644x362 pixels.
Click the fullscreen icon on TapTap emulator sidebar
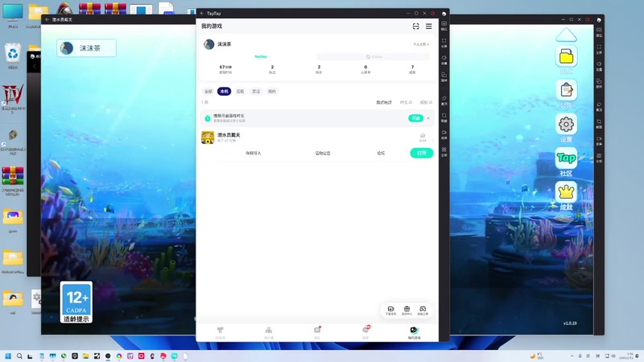coord(444,43)
